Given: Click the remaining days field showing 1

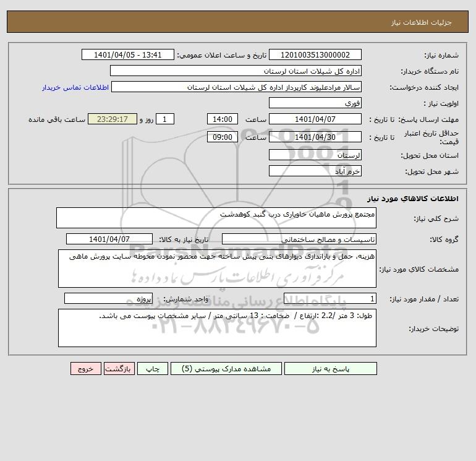Looking at the screenshot, I should click(x=165, y=119).
